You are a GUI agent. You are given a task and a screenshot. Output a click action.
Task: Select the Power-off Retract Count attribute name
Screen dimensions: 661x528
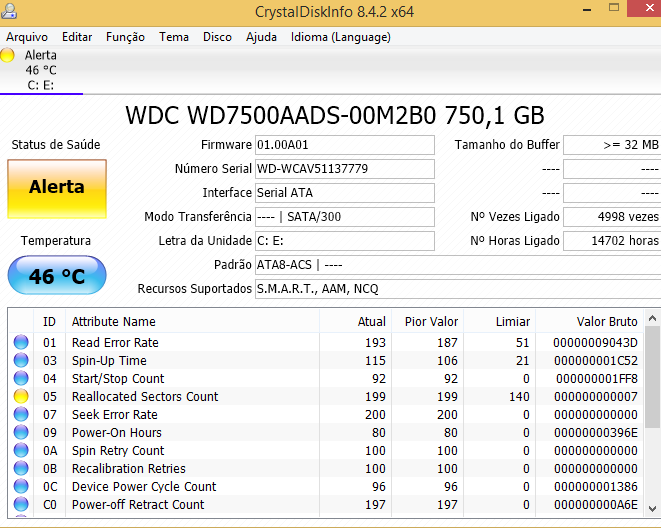coord(138,505)
